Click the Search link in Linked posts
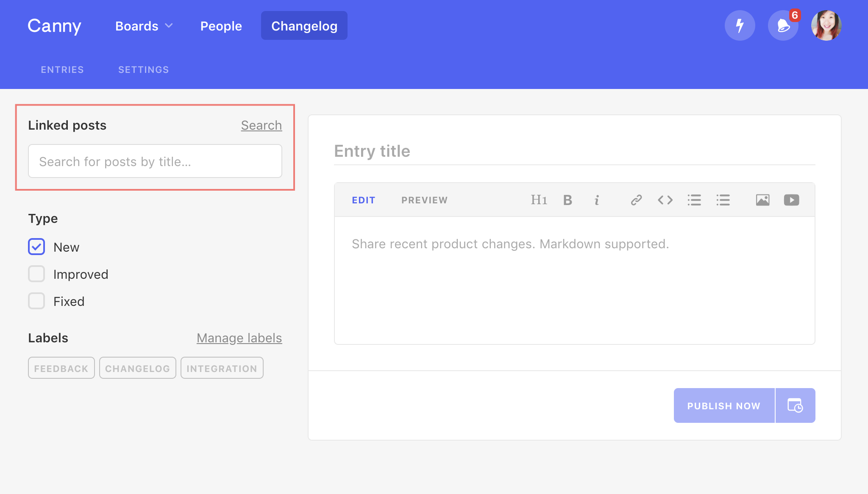Screen dimensions: 868x494 click(x=262, y=125)
